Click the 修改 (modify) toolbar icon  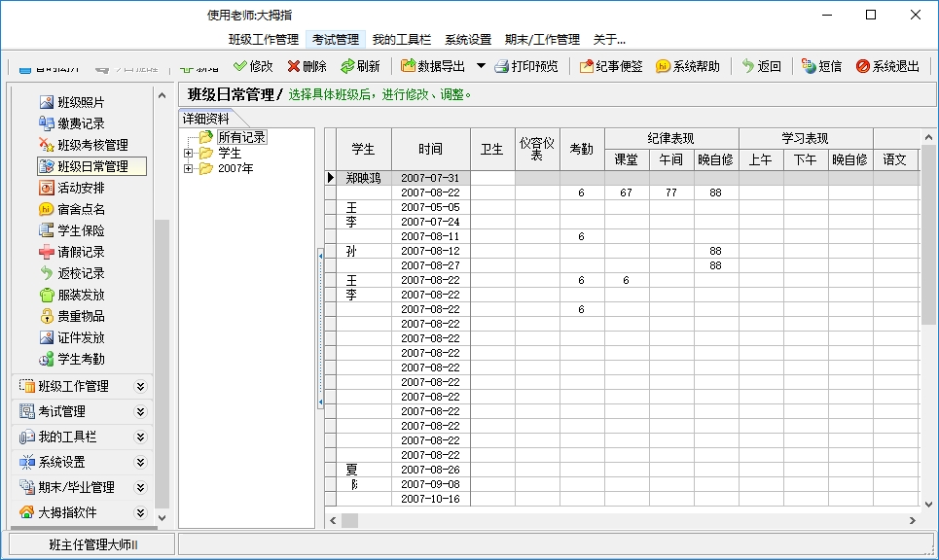[x=253, y=66]
